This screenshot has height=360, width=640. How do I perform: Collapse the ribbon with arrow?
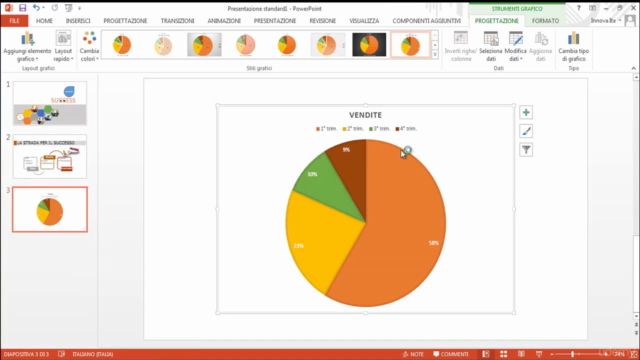click(633, 69)
